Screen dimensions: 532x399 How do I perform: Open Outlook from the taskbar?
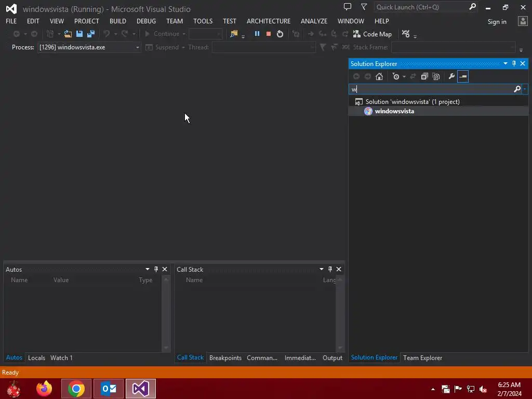click(109, 389)
